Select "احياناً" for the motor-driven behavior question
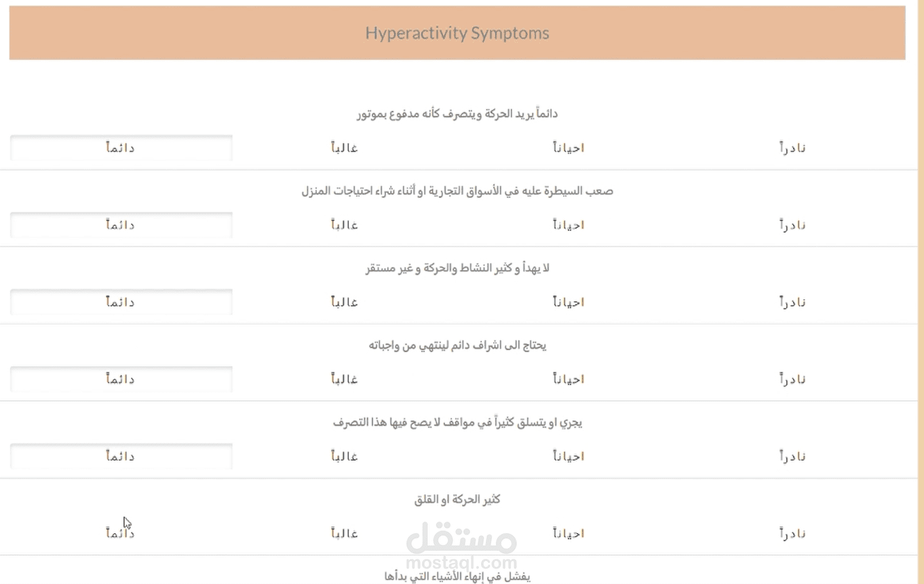 (569, 147)
